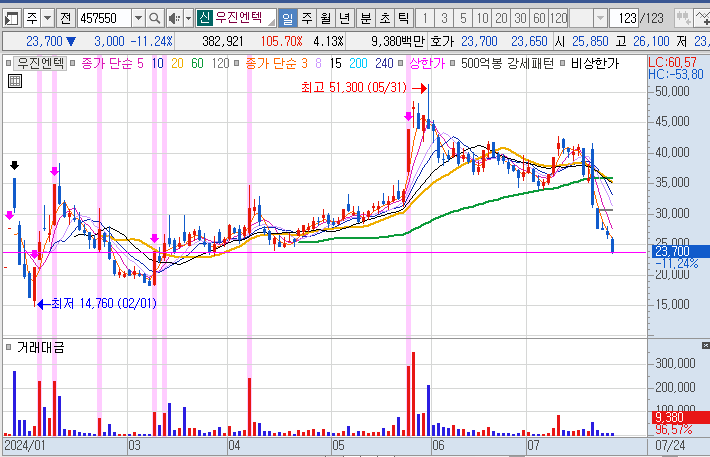Expand the stock code 457550 history dropdown
710x457 pixels.
(x=139, y=19)
